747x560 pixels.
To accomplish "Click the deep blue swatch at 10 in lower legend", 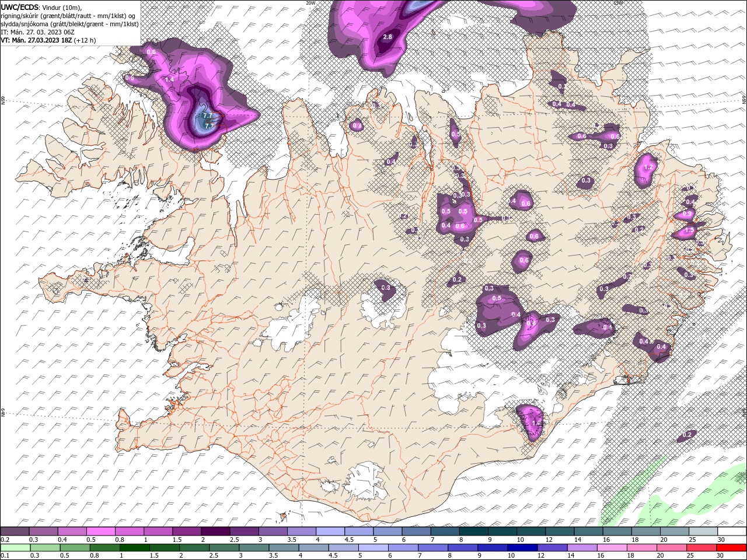I will point(522,548).
